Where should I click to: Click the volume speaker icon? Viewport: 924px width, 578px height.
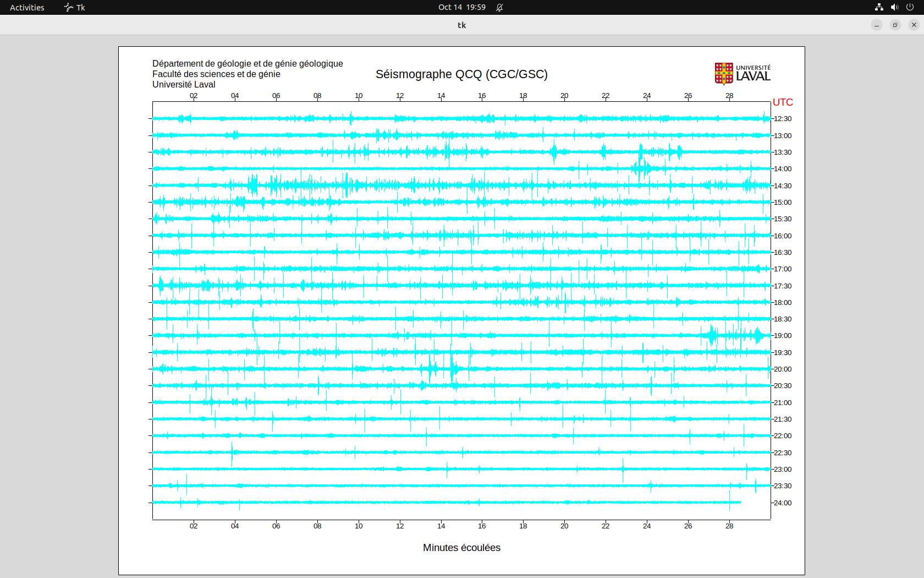point(894,7)
